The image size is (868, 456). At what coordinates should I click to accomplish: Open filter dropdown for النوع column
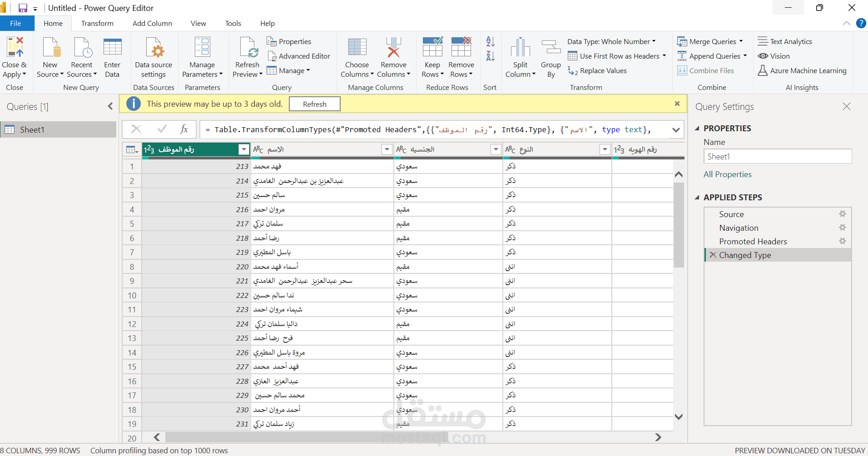tap(605, 149)
